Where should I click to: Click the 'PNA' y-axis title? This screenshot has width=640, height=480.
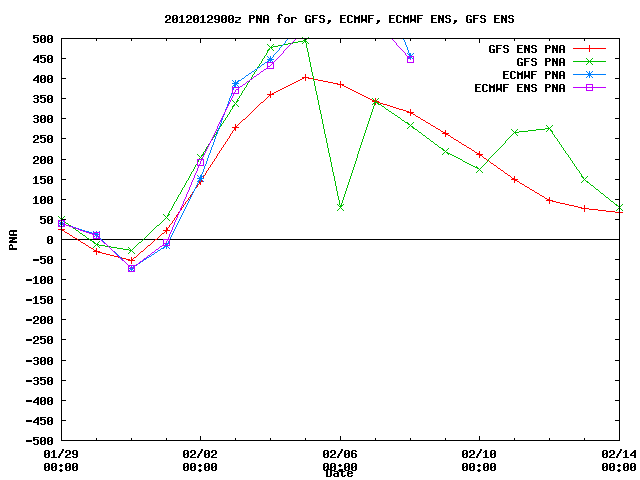(x=13, y=240)
